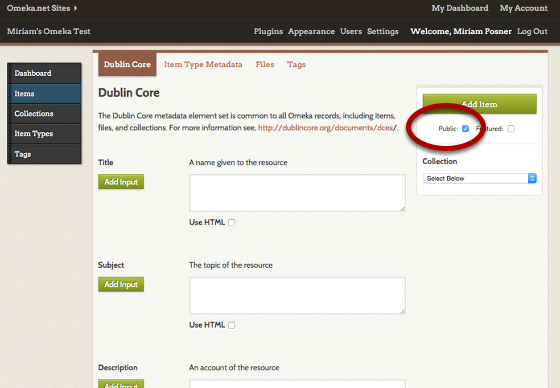The image size is (560, 388).
Task: Open the Collection Select Below dropdown
Action: coord(480,178)
